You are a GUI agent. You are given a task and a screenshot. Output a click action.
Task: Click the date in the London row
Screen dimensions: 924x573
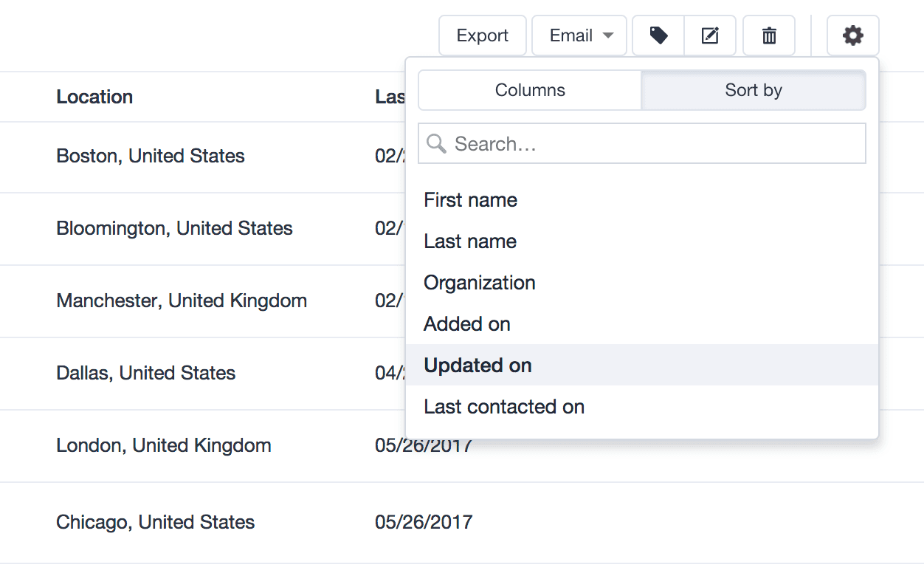click(424, 445)
